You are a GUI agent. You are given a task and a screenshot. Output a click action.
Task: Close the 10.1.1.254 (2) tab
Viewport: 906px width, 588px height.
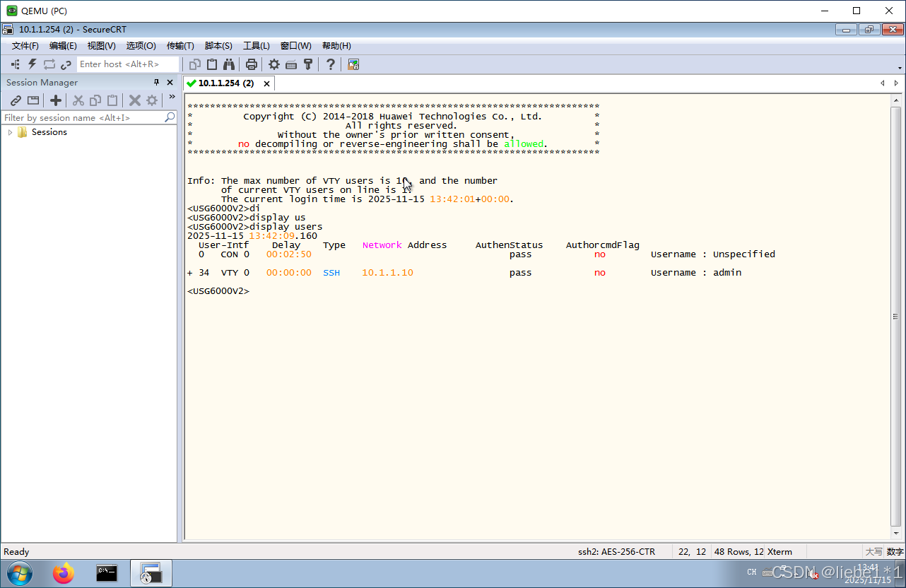click(x=266, y=83)
